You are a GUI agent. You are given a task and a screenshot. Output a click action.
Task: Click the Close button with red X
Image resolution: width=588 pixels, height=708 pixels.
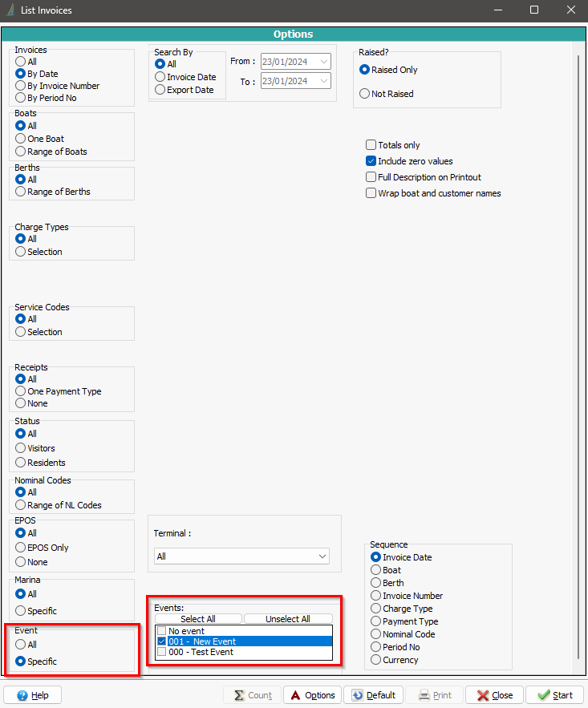coord(494,695)
